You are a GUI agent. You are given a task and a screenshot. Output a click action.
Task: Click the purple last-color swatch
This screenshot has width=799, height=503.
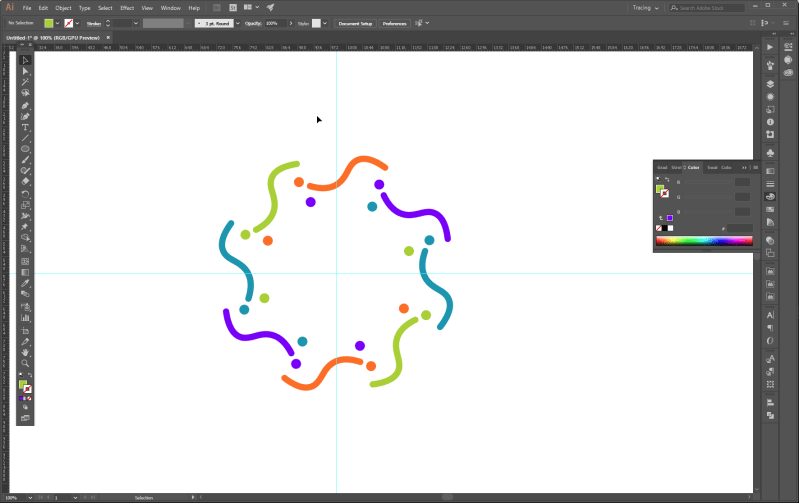click(x=670, y=218)
